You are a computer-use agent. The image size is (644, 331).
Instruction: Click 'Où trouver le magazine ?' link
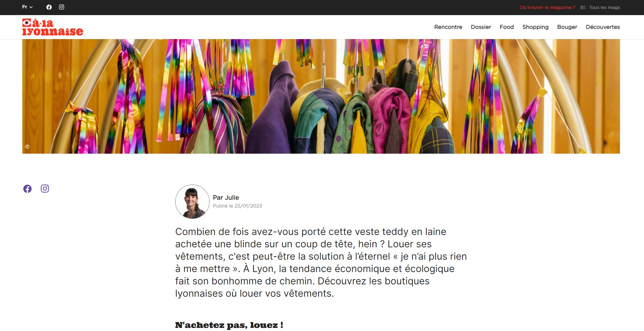547,8
